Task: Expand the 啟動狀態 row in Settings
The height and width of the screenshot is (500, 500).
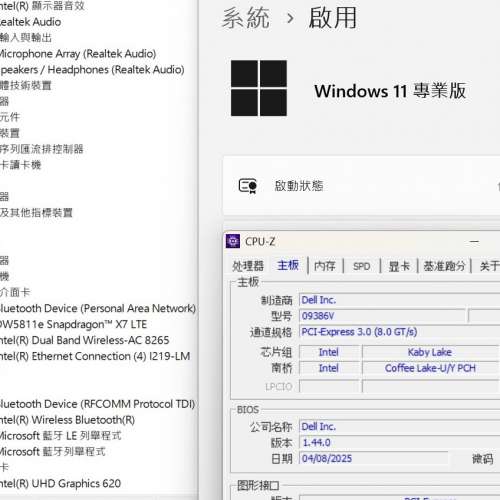Action: click(x=362, y=186)
